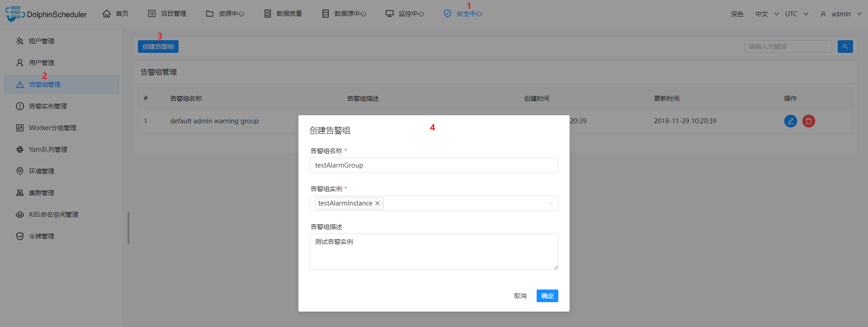The image size is (868, 327).
Task: Click the sidebar vertical scrollbar
Action: coord(128,228)
